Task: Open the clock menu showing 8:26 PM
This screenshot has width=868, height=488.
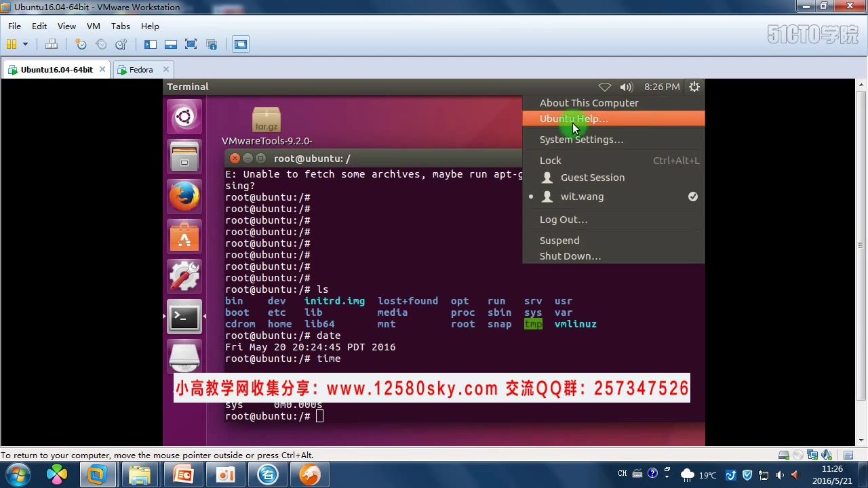Action: [661, 87]
